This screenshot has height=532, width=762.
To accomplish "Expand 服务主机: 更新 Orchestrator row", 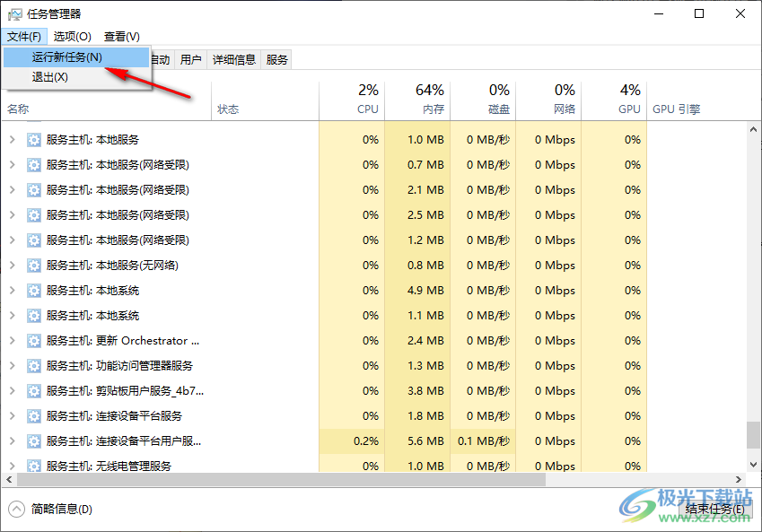I will pyautogui.click(x=13, y=341).
